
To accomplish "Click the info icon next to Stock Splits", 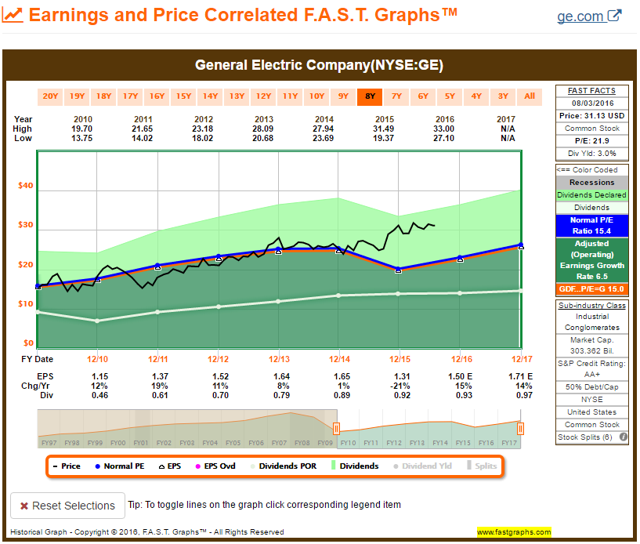I will click(623, 437).
